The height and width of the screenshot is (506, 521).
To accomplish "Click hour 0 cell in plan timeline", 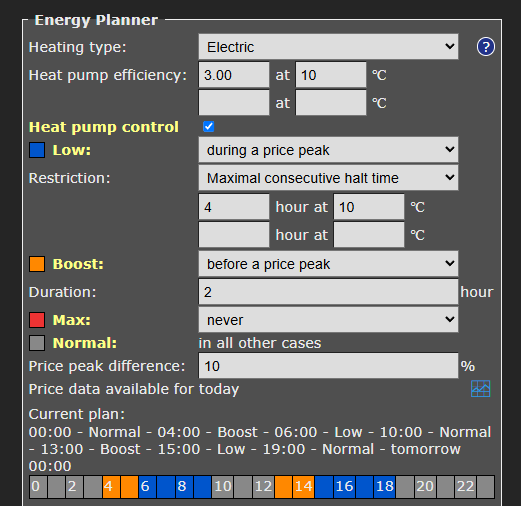I will [x=38, y=487].
